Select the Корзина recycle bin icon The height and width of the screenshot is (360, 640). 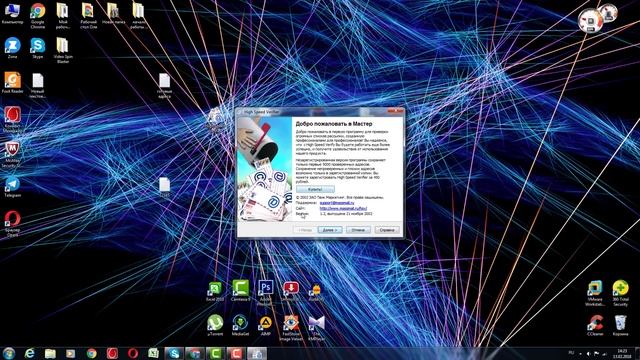tap(620, 325)
